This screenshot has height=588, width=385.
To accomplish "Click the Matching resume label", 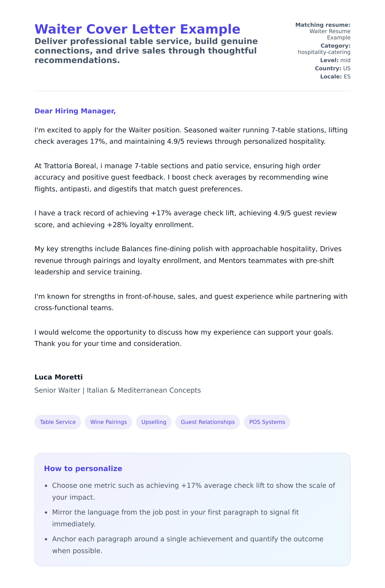I will click(322, 25).
